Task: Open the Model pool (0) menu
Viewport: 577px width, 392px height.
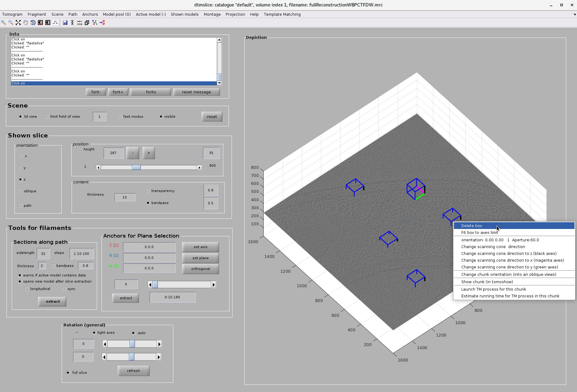Action: click(117, 14)
